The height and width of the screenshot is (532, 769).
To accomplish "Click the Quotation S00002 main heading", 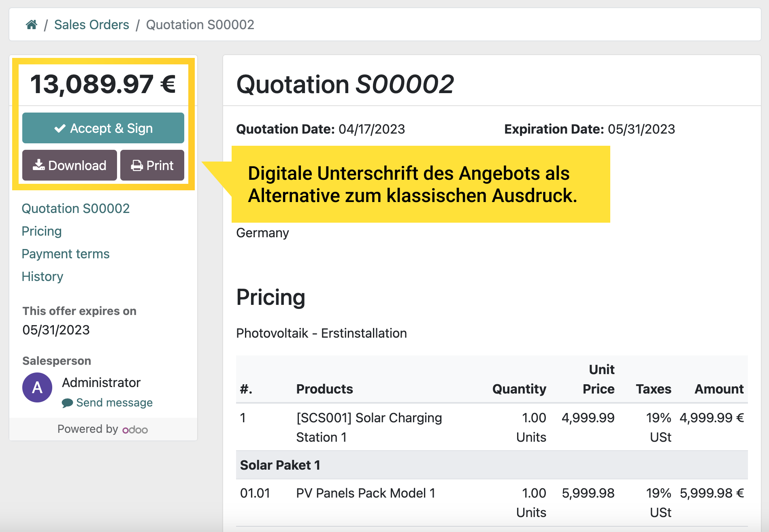I will (345, 84).
